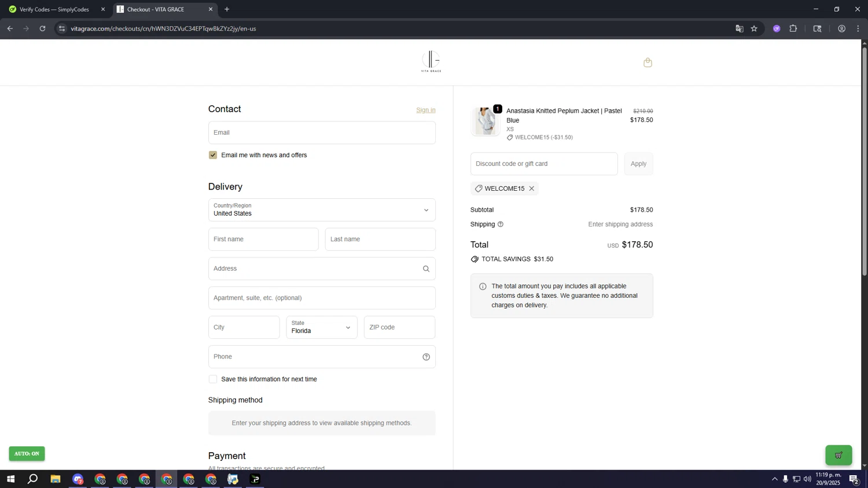Click the Apply discount button
The height and width of the screenshot is (488, 868).
coord(638,164)
